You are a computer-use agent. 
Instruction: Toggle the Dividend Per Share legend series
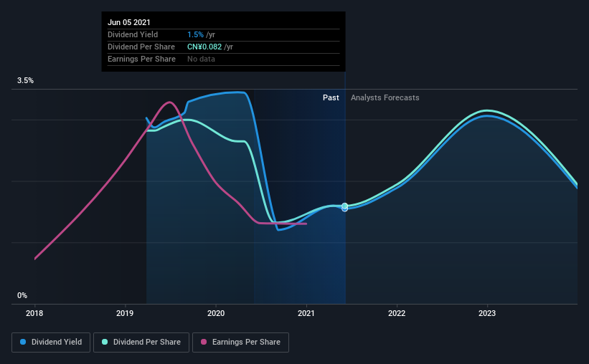[141, 343]
